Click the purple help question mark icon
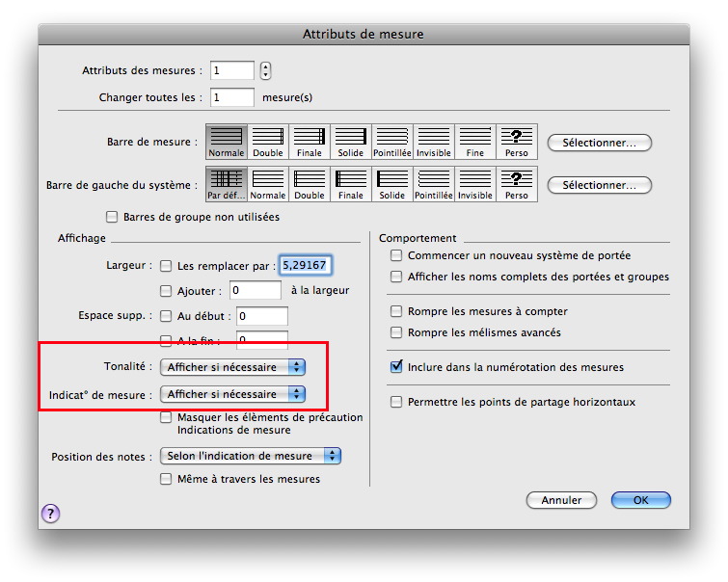 (x=50, y=514)
